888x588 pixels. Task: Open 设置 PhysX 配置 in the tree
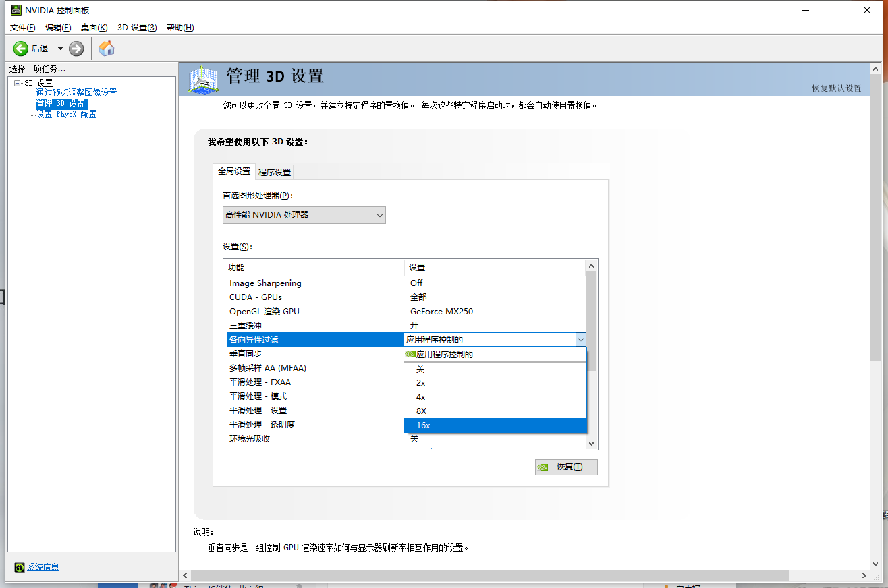pyautogui.click(x=66, y=114)
